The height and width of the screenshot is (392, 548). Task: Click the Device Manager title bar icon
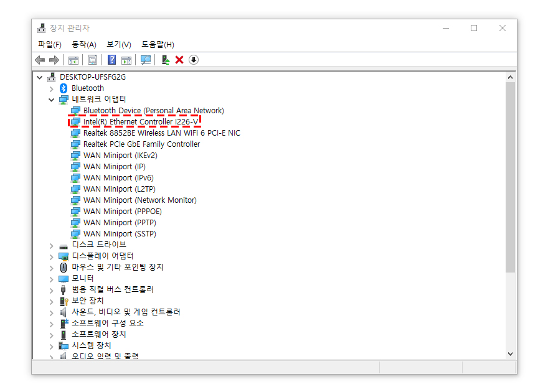(42, 28)
